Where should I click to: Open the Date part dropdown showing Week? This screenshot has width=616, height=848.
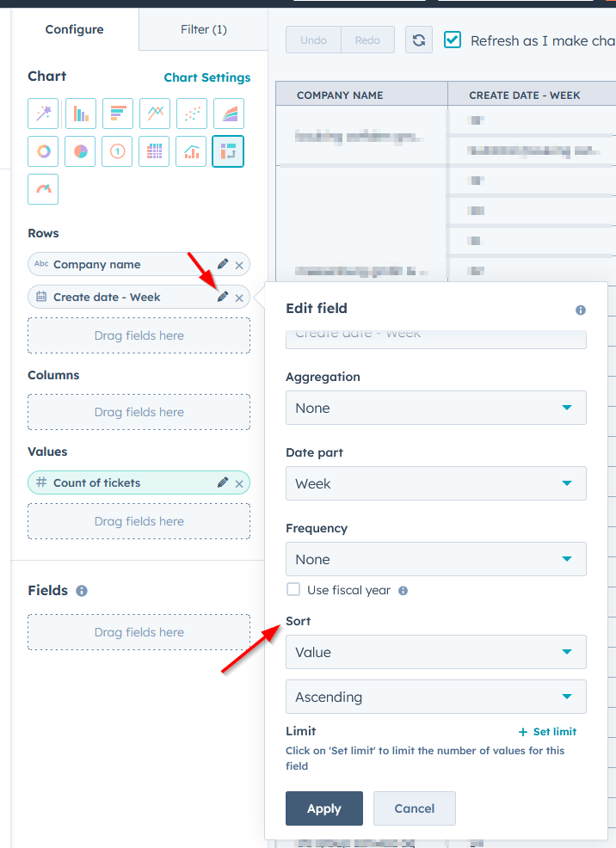[435, 483]
